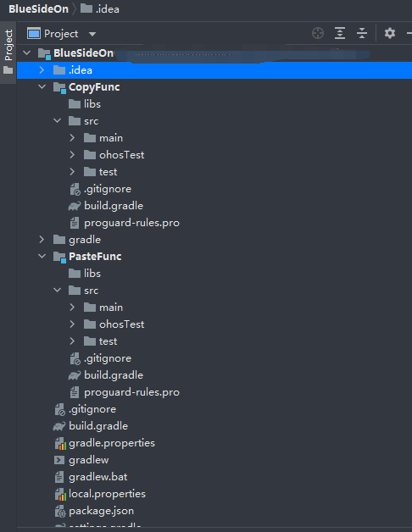Screen dimensions: 412x532
Task: Select local.properties in the tree
Action: 107,494
